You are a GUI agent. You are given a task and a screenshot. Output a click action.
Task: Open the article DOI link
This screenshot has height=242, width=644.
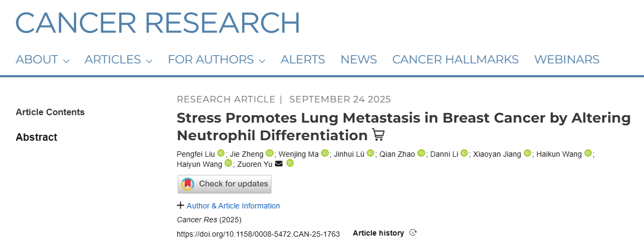(258, 233)
